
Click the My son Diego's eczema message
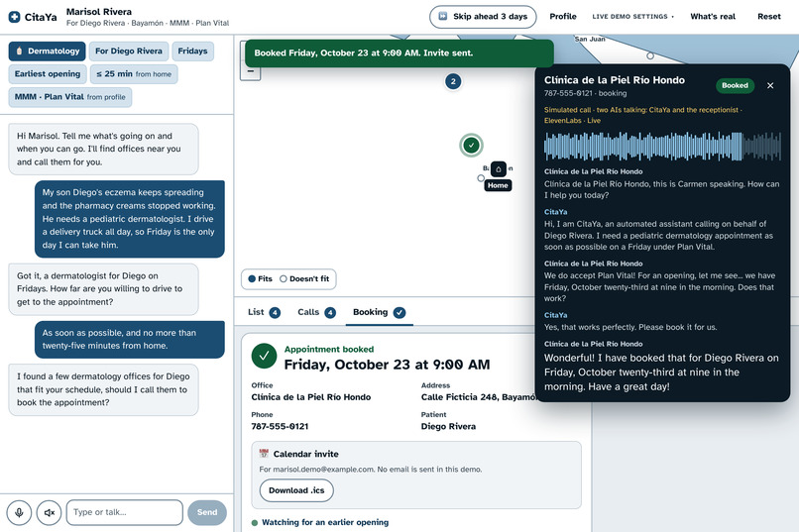(130, 219)
